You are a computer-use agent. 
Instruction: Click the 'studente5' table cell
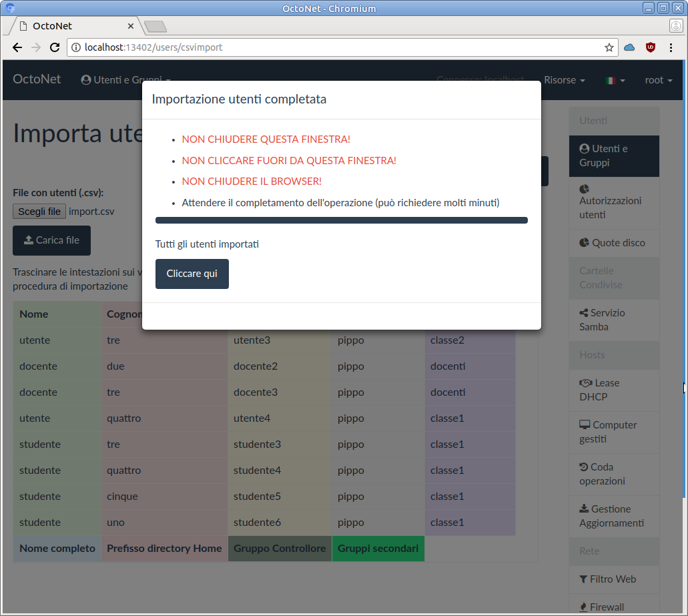pos(280,497)
